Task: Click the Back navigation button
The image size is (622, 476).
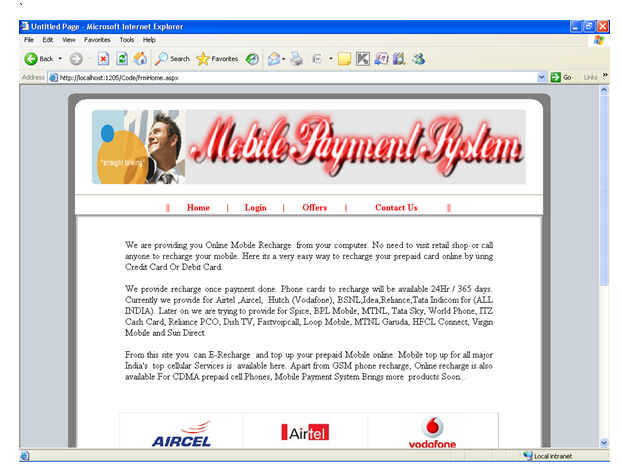Action: pos(38,59)
